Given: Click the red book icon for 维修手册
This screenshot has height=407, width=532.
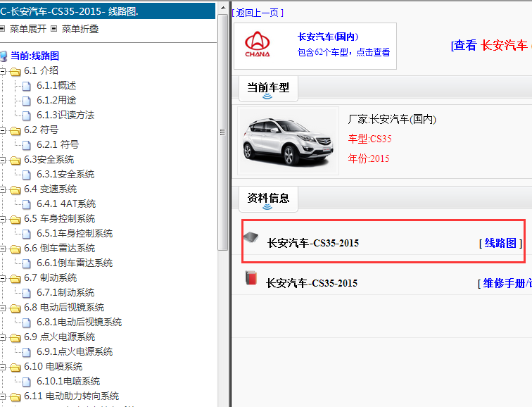Looking at the screenshot, I should [x=251, y=277].
